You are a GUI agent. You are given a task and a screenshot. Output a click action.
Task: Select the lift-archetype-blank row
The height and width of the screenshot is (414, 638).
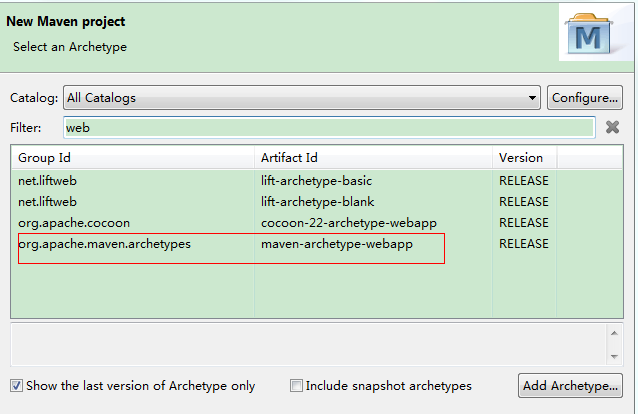click(x=317, y=202)
